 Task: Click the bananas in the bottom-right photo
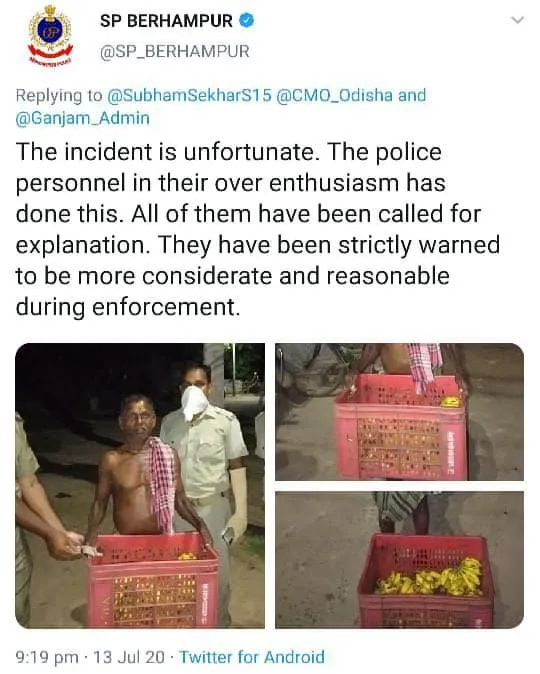(x=430, y=578)
